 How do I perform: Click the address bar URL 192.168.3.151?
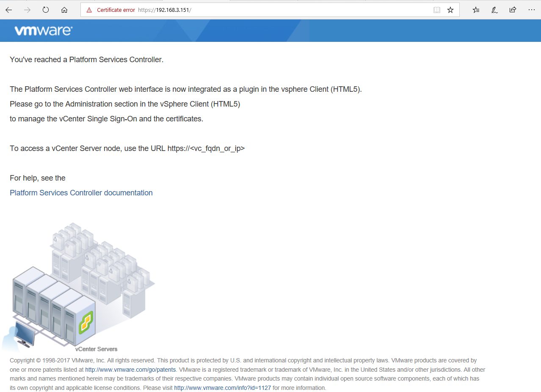pyautogui.click(x=165, y=10)
